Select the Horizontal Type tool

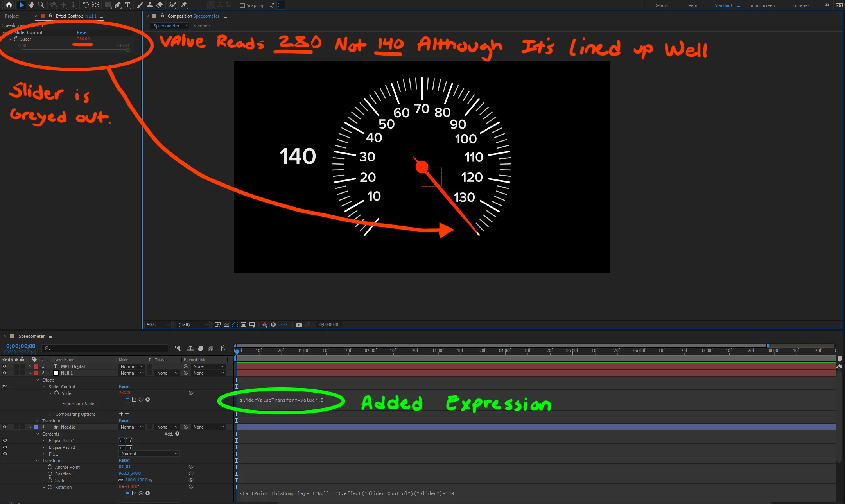point(127,5)
